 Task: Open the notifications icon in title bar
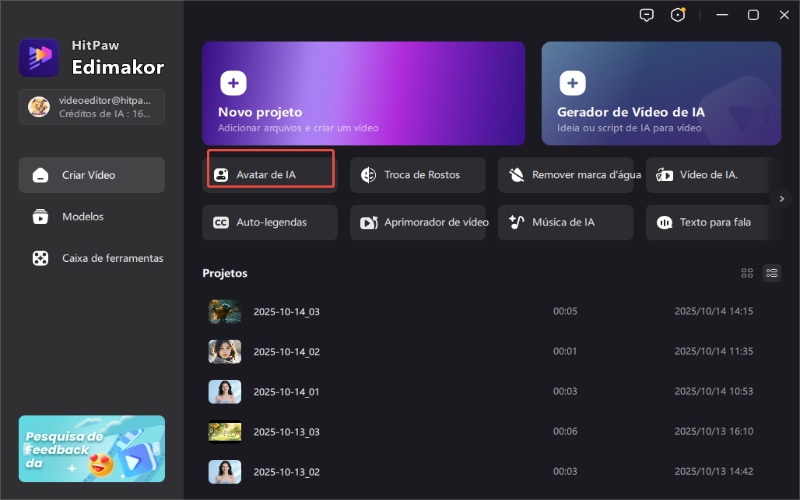point(680,15)
